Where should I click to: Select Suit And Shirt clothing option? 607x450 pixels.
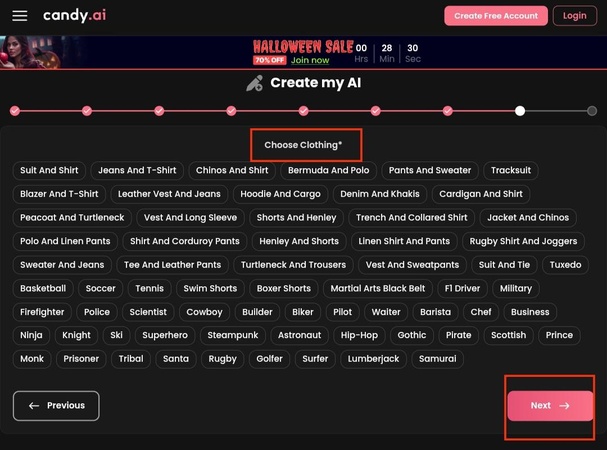pos(49,171)
